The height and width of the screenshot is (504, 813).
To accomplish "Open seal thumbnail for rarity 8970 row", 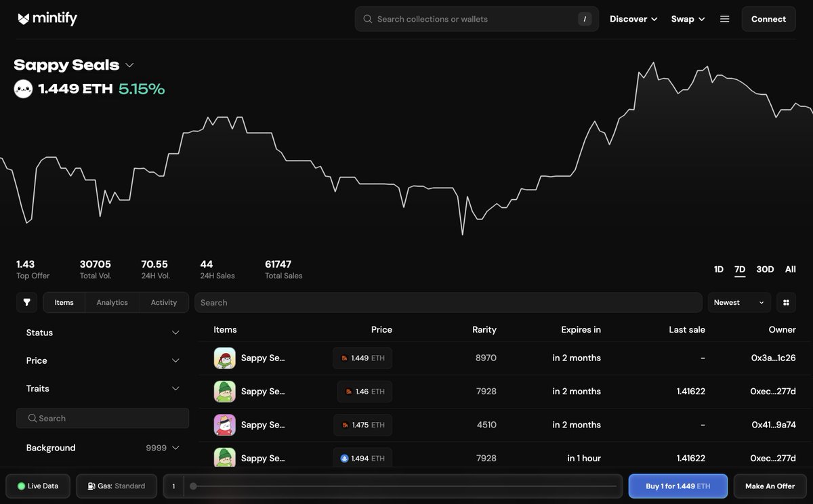I will (225, 358).
